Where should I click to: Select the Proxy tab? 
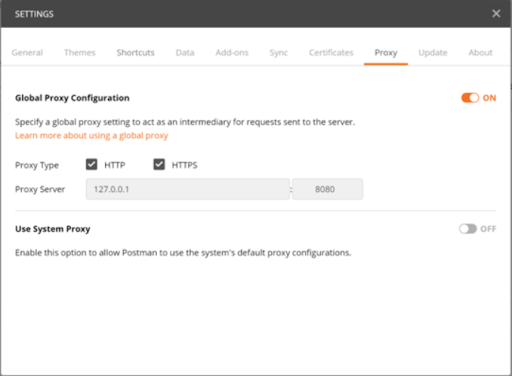point(386,53)
